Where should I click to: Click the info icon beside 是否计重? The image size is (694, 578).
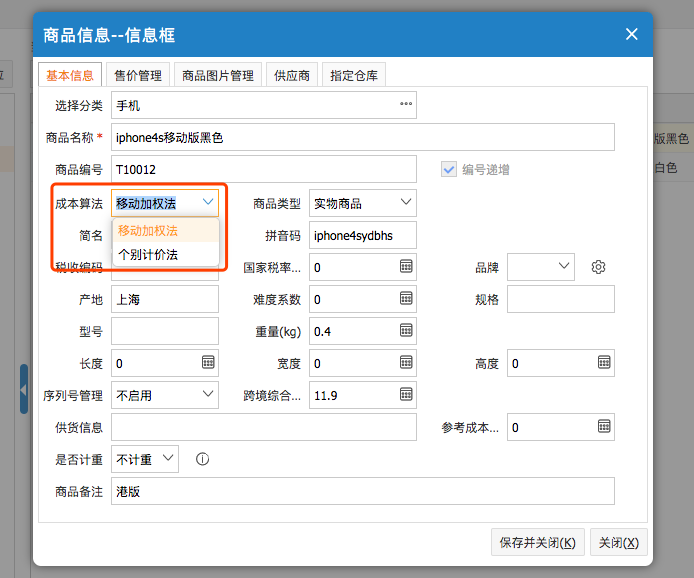click(202, 459)
